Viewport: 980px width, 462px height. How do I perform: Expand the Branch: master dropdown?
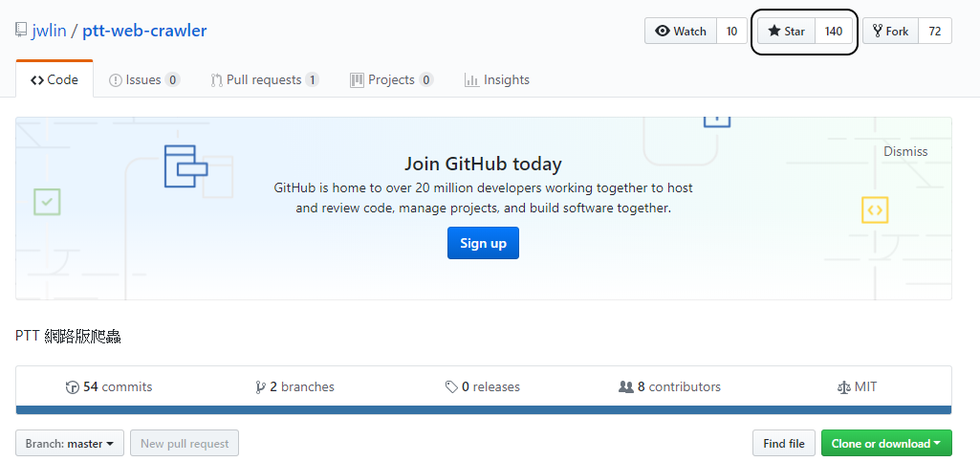click(70, 444)
